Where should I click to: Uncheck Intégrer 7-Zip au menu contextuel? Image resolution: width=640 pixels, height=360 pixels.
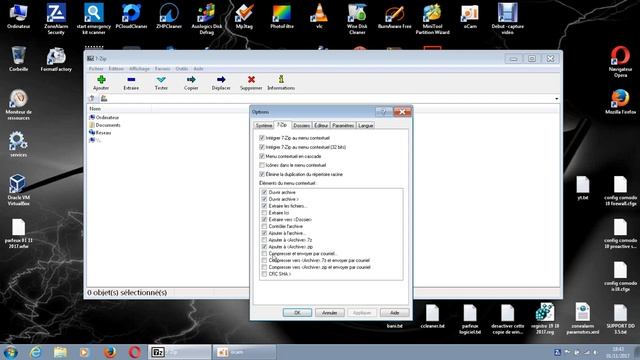coord(262,138)
